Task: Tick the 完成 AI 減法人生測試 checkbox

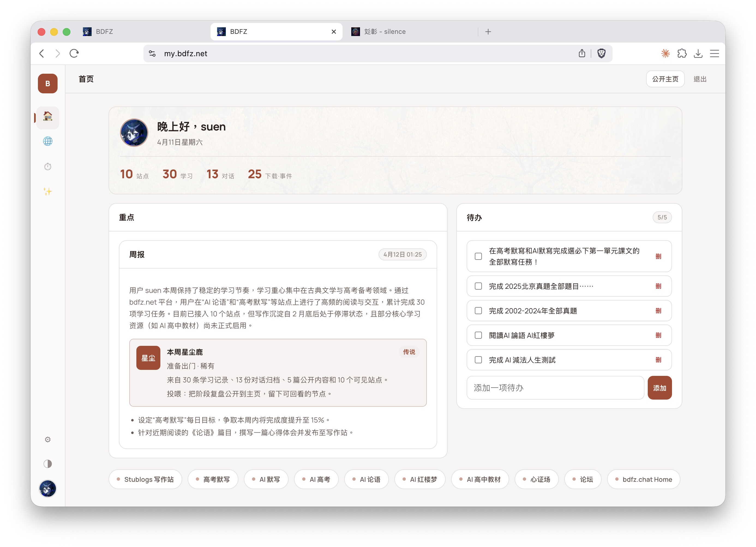Action: [x=478, y=360]
